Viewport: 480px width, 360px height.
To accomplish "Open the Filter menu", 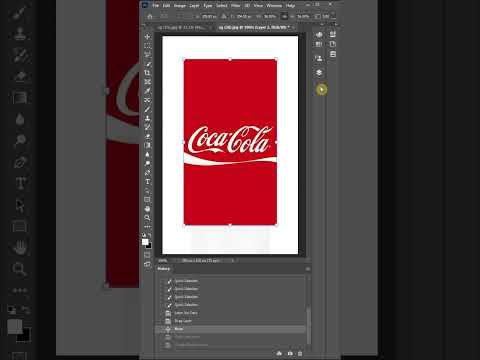I will pos(236,5).
